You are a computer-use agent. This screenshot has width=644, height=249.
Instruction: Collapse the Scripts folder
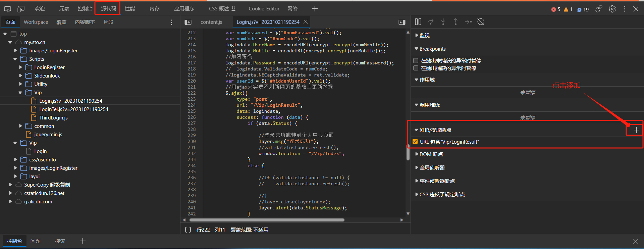coord(15,59)
